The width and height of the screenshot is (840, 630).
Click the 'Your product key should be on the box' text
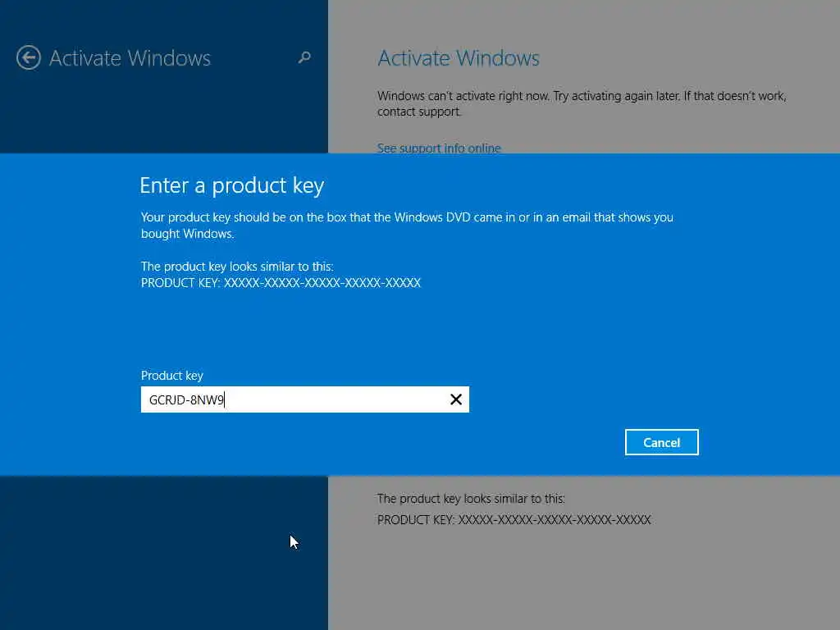[x=407, y=225]
